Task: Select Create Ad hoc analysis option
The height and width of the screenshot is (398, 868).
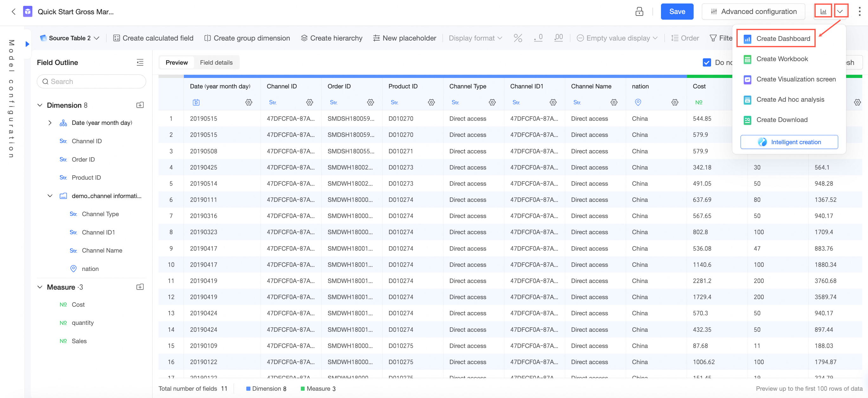Action: click(790, 99)
